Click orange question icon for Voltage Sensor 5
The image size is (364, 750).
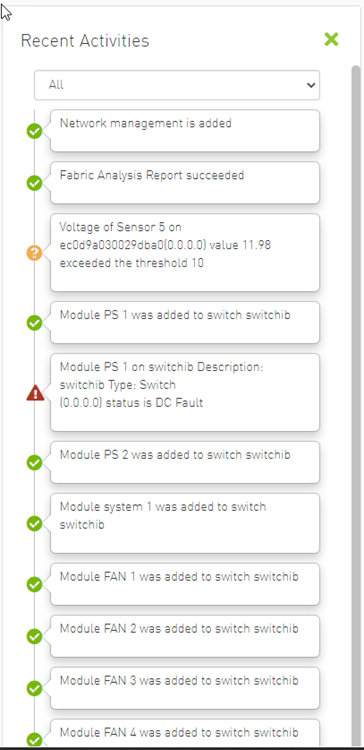tap(34, 253)
